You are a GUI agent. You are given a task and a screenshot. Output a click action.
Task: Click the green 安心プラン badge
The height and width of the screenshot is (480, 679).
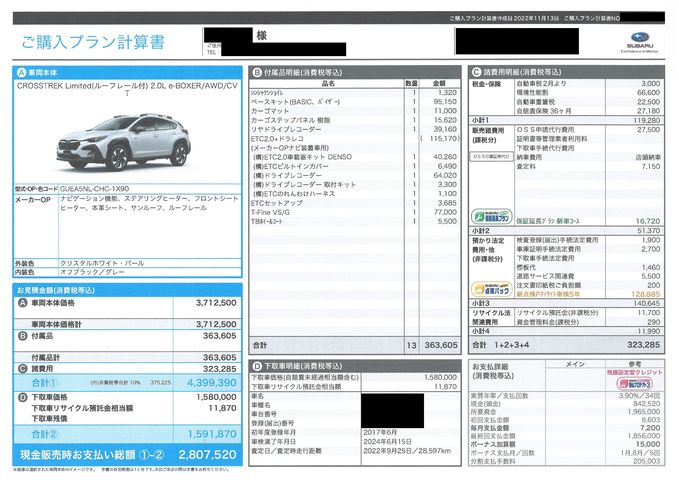tap(491, 216)
